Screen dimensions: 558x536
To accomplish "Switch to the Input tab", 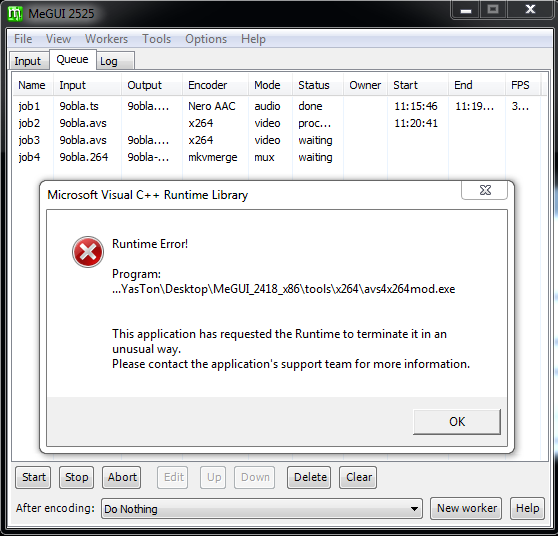I will click(28, 61).
